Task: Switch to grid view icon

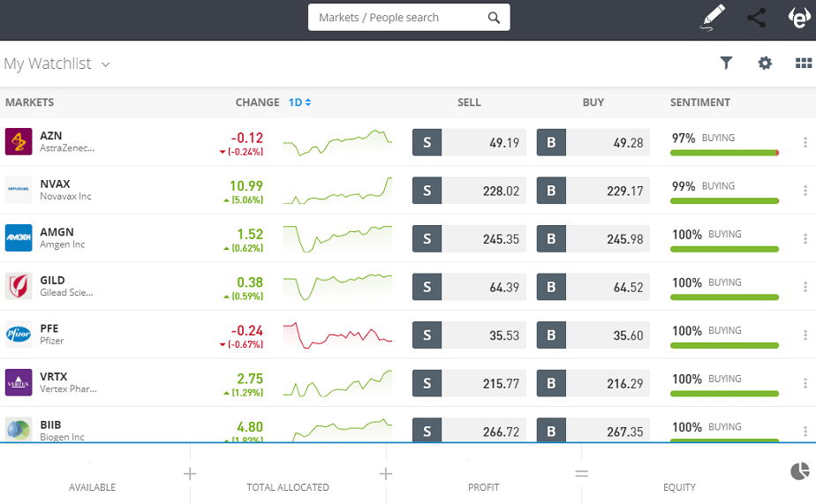Action: click(804, 63)
